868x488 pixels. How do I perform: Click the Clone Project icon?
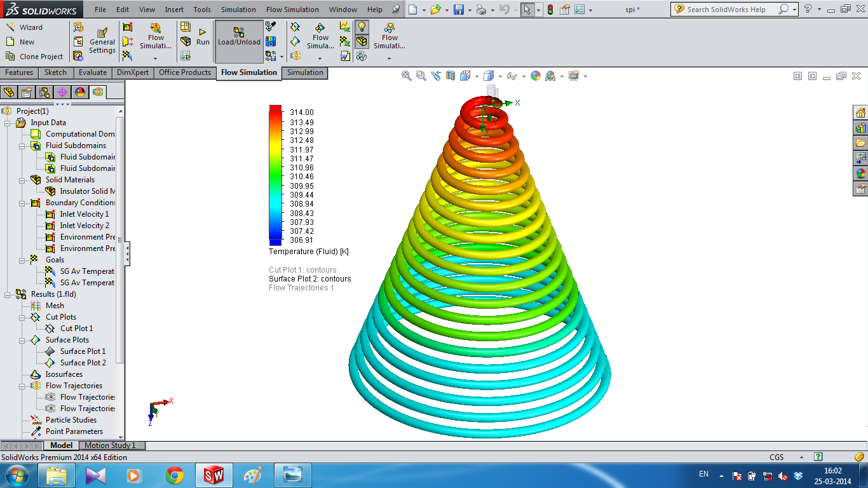point(11,57)
